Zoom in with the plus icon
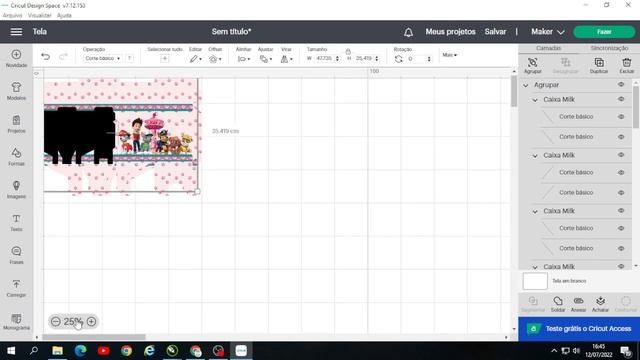This screenshot has height=360, width=640. (91, 322)
